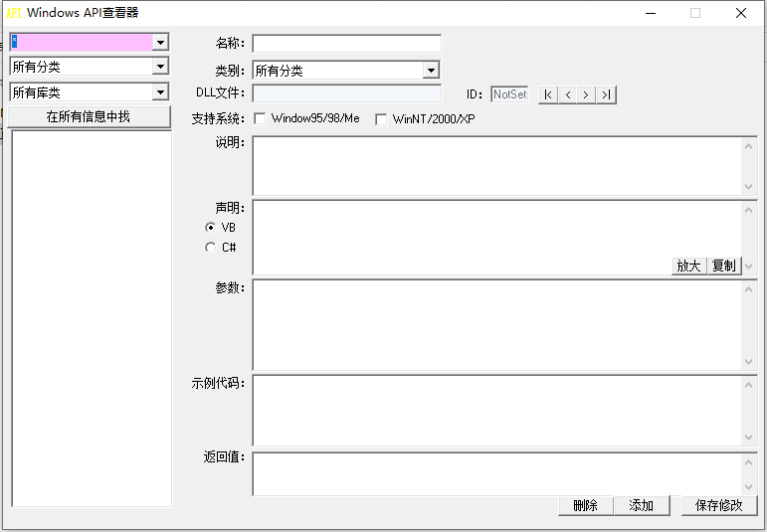Check the Window95/98/Me checkbox
Image resolution: width=767 pixels, height=532 pixels.
[260, 118]
